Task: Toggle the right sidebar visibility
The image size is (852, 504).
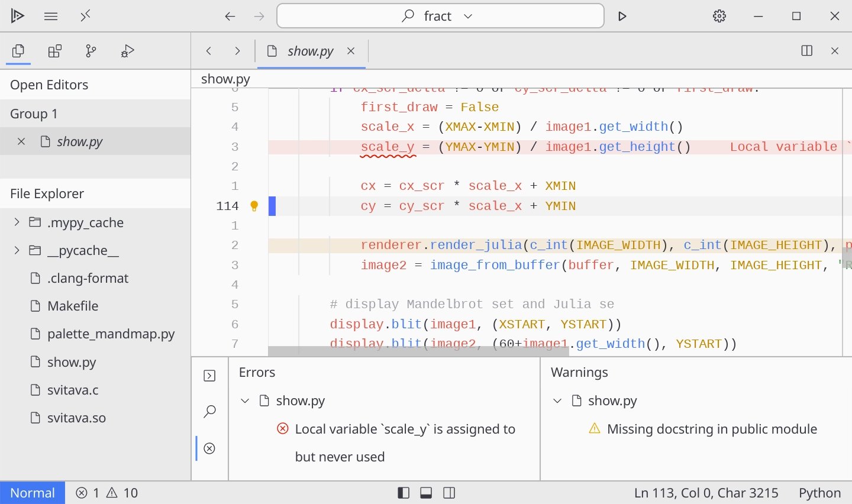Action: coord(449,493)
